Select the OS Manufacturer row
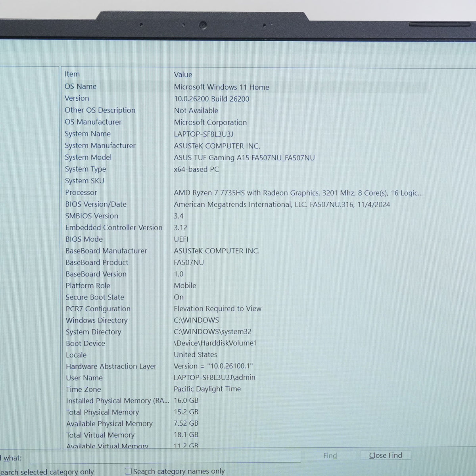The width and height of the screenshot is (476, 476). [246, 122]
